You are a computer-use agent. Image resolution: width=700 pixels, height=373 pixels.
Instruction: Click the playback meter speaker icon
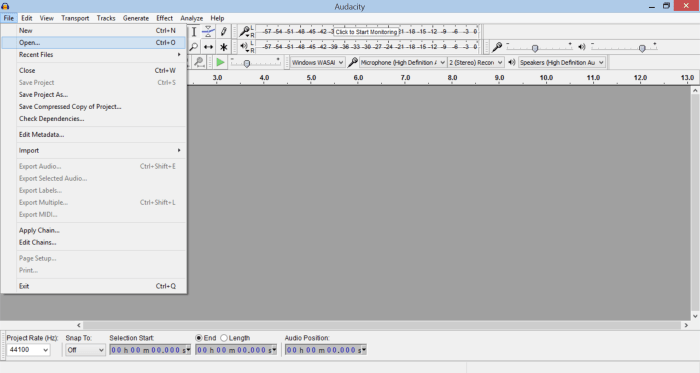(245, 46)
